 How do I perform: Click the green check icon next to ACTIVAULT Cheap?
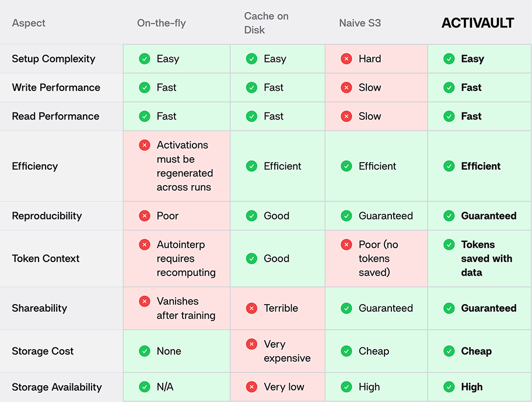449,351
